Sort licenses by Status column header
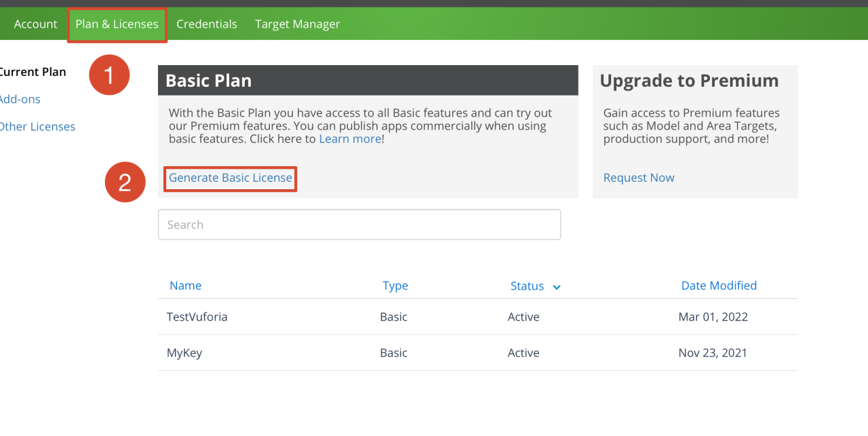 [x=527, y=286]
